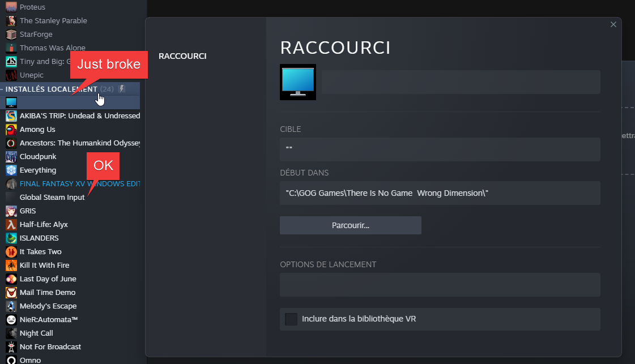The height and width of the screenshot is (364, 635).
Task: Toggle the lightning bolt ready-to-play filter
Action: point(121,89)
